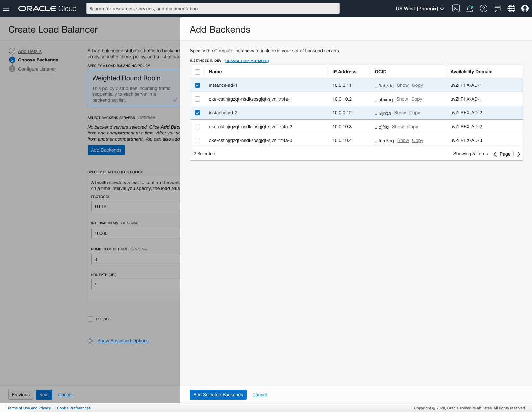The width and height of the screenshot is (532, 412).
Task: Show OCID for instance-ad-1
Action: (x=403, y=85)
